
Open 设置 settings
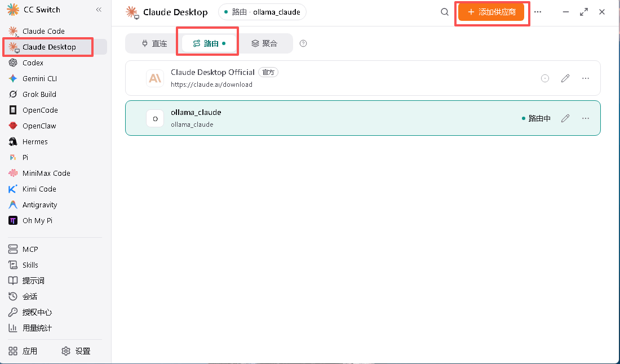pos(76,352)
